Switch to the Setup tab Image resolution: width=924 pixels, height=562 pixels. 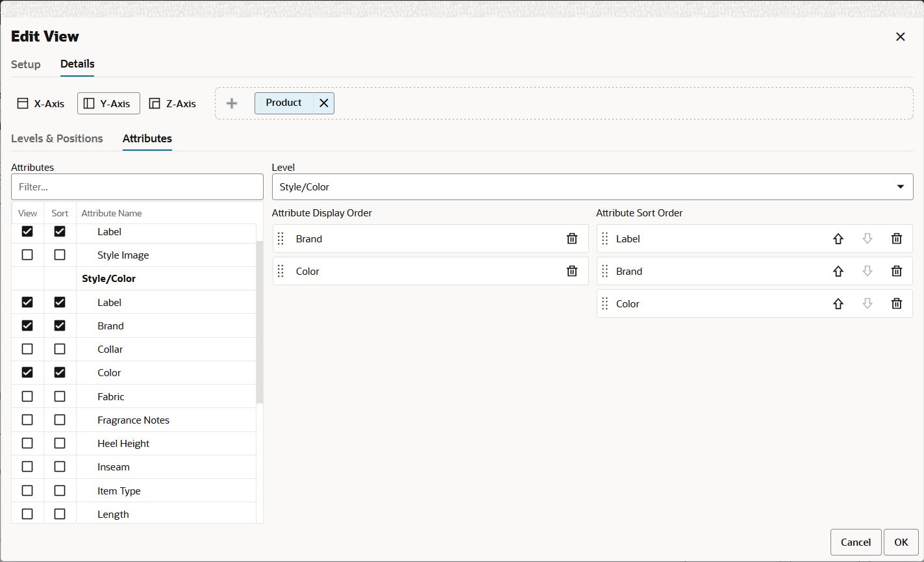click(x=26, y=64)
